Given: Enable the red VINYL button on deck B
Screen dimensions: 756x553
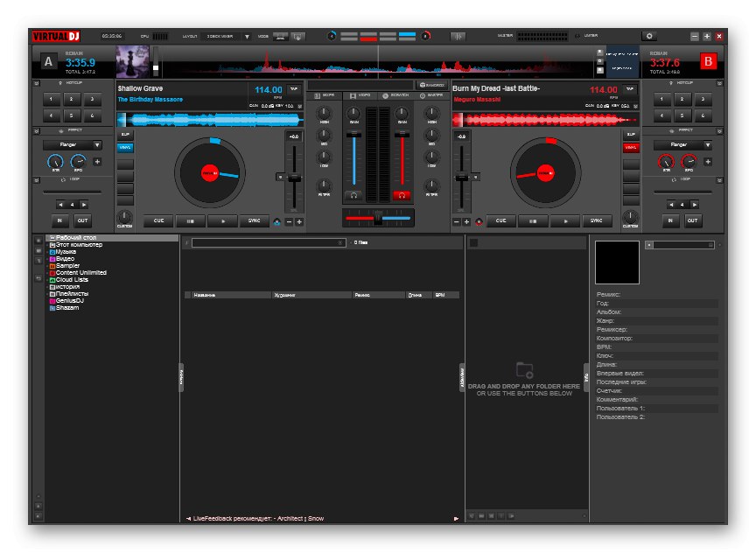Looking at the screenshot, I should [x=630, y=148].
